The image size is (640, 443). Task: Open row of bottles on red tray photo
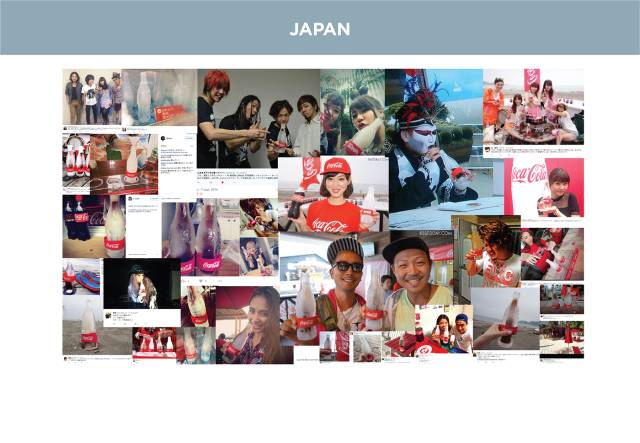[154, 343]
